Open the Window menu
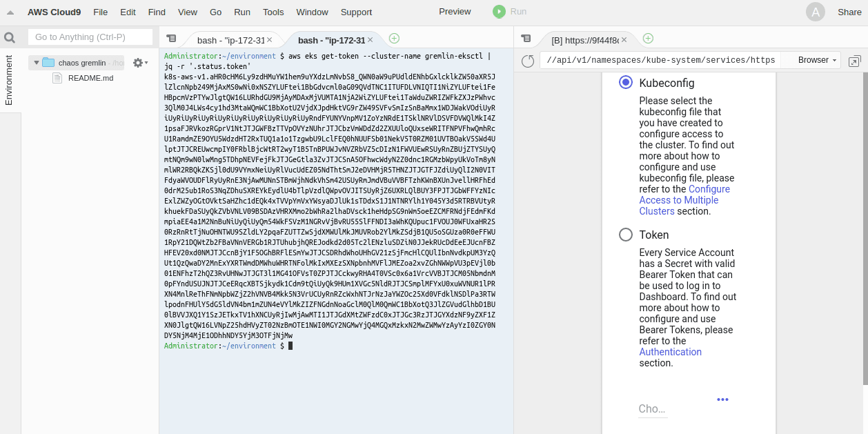868x434 pixels. tap(312, 12)
